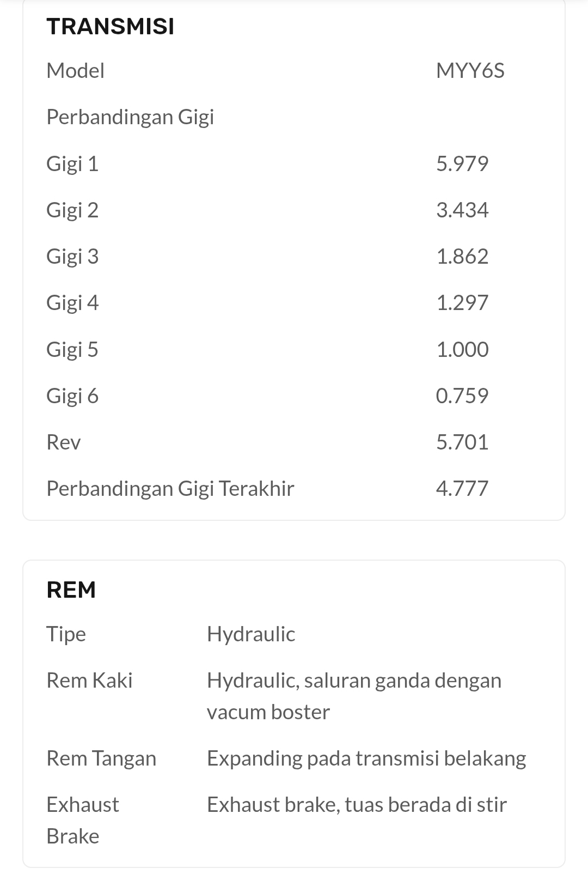The width and height of the screenshot is (588, 892).
Task: Tap the Rem Tangan description text
Action: 366,758
